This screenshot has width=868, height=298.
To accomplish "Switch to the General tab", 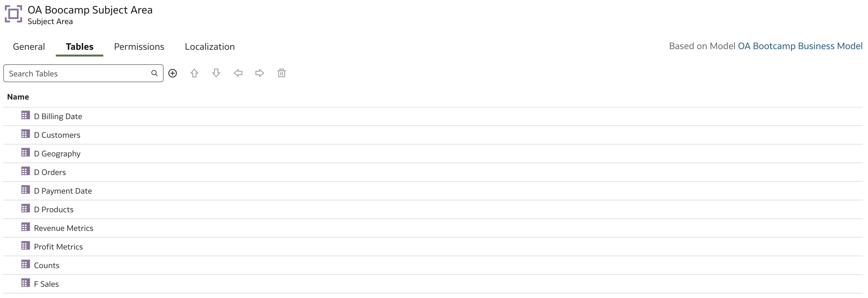I will 29,47.
